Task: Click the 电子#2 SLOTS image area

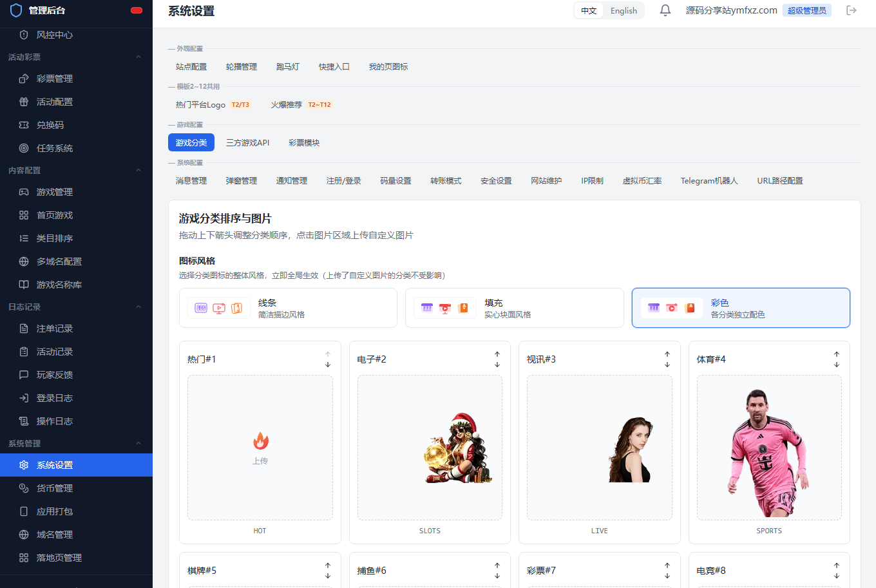Action: point(430,448)
